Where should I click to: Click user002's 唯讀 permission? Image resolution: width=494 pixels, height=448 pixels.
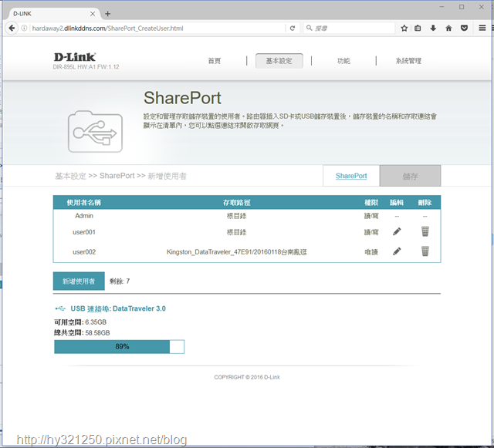coord(371,252)
